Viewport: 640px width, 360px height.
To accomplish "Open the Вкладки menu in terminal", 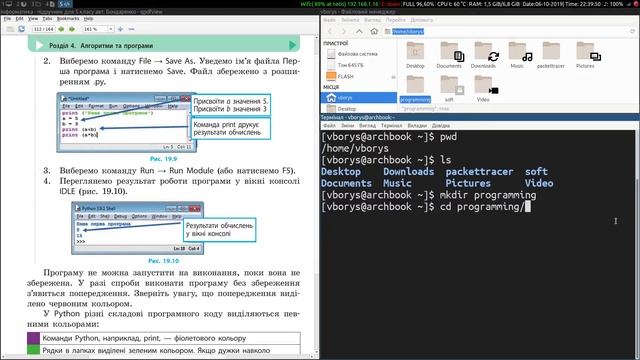I will 417,126.
